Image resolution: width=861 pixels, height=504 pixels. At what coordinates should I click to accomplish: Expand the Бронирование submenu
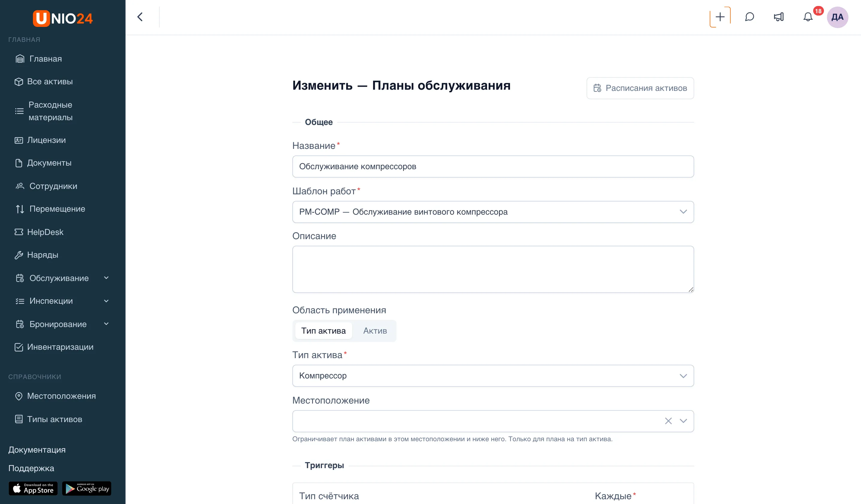coord(106,324)
